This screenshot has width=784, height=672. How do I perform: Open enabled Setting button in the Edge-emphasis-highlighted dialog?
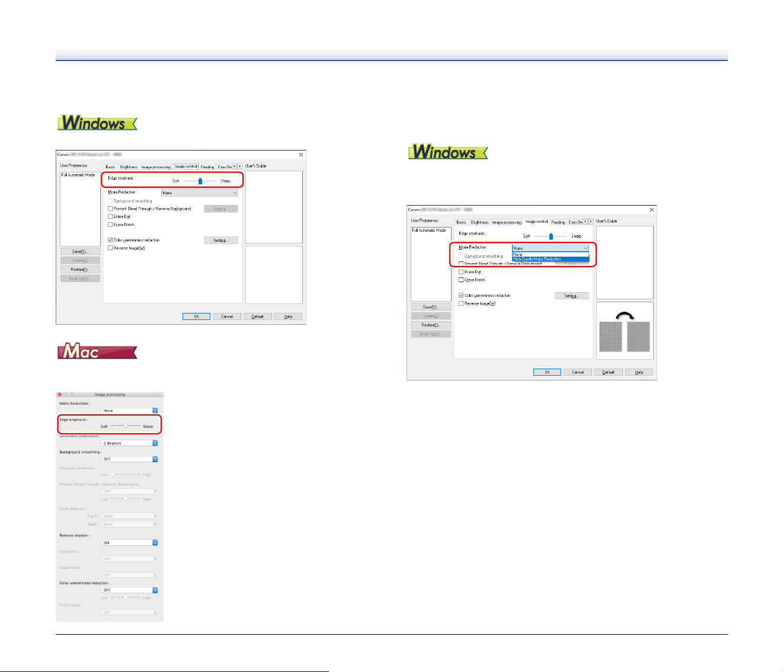pyautogui.click(x=221, y=241)
